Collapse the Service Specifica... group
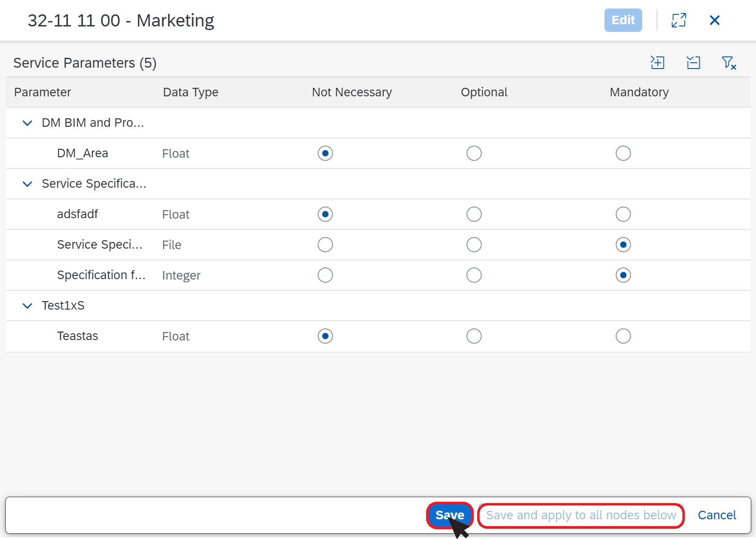 click(x=27, y=184)
